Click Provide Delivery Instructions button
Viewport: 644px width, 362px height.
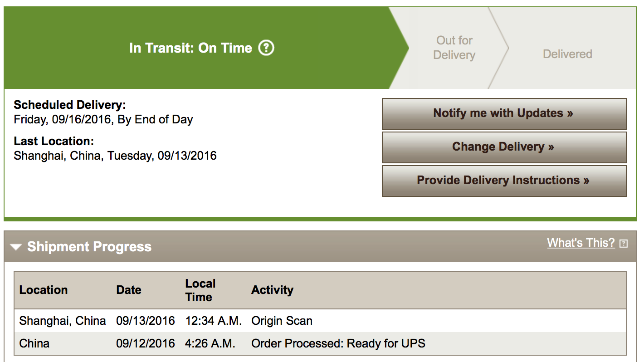[x=504, y=181]
